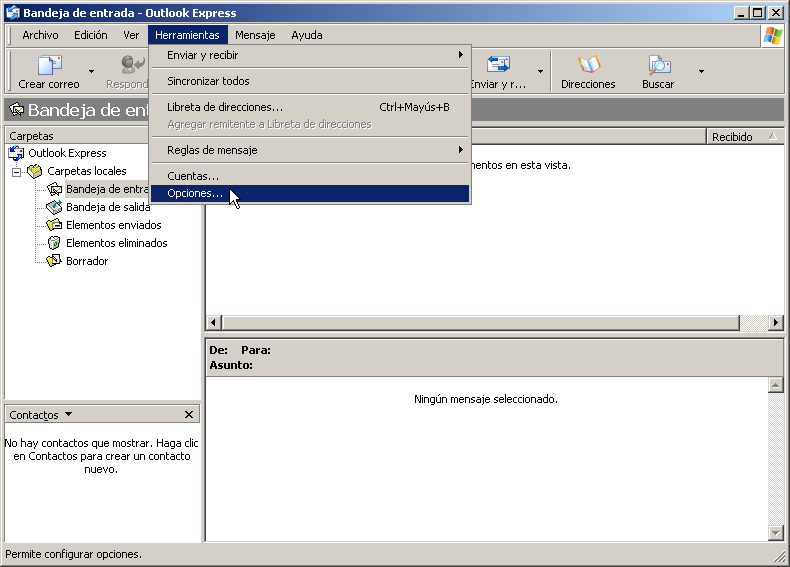Choose Cuentas from Herramientas menu

coord(310,176)
